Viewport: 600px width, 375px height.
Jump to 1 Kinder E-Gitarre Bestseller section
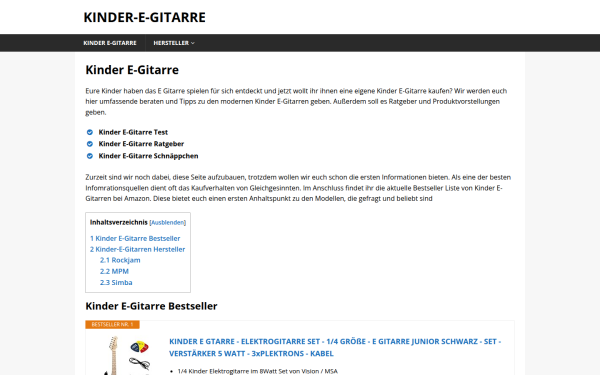pyautogui.click(x=135, y=238)
